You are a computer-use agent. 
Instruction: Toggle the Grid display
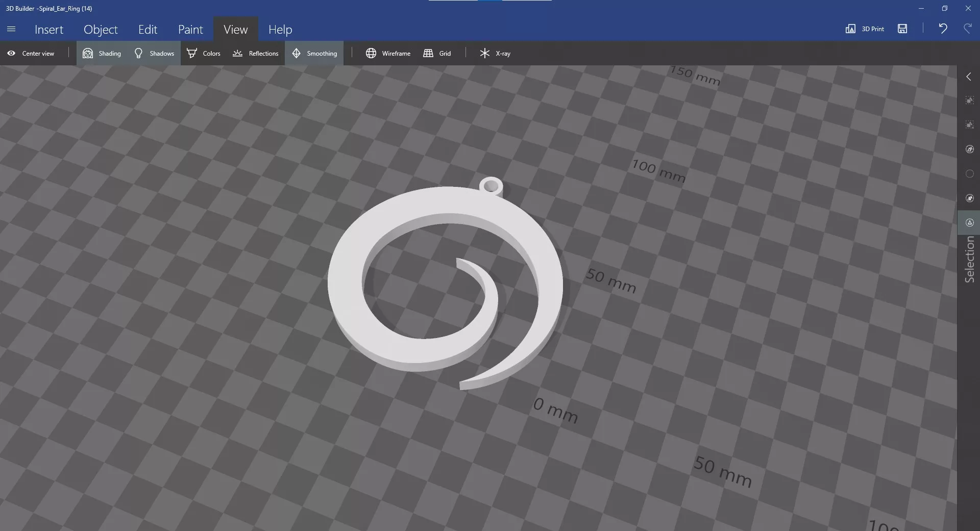click(x=437, y=53)
